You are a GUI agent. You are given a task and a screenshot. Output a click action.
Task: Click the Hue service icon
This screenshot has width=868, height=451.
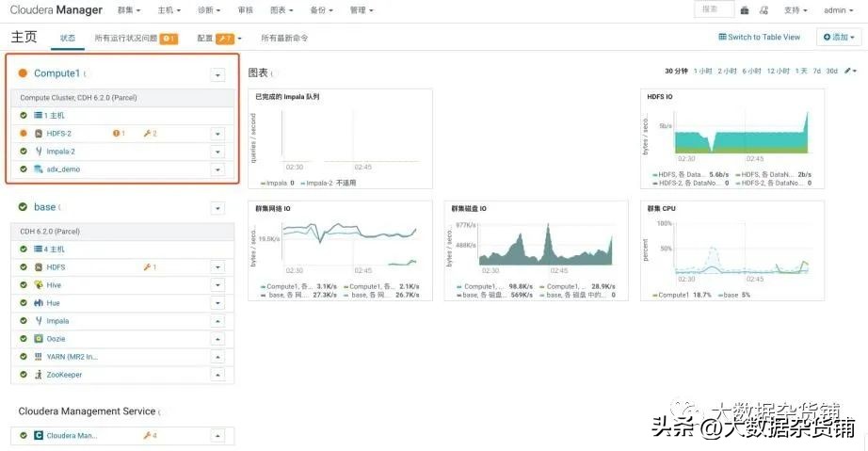click(39, 302)
